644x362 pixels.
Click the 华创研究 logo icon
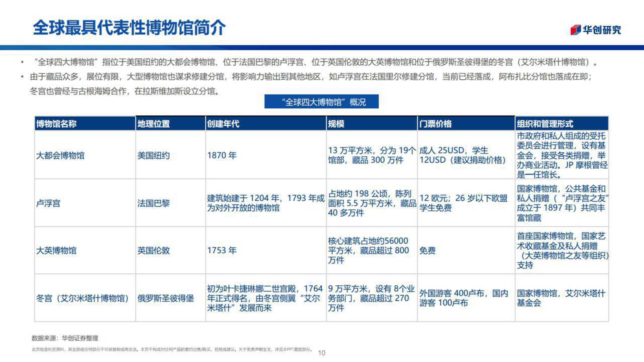[x=595, y=30]
